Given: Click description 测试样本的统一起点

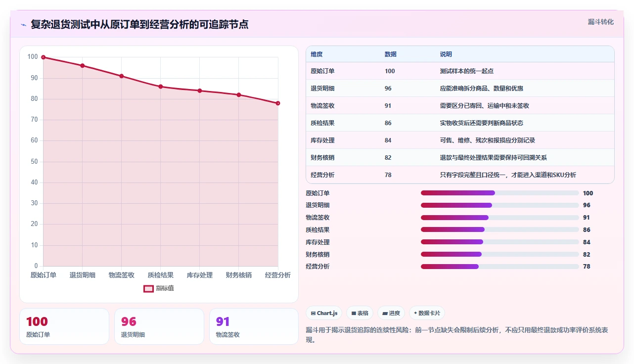Looking at the screenshot, I should tap(467, 71).
